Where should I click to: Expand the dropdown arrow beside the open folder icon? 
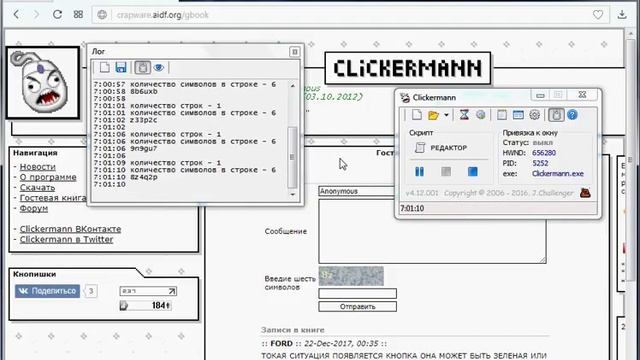pyautogui.click(x=446, y=115)
